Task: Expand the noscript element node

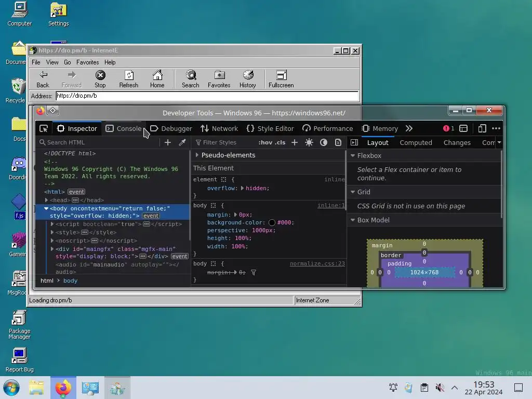Action: coord(52,241)
